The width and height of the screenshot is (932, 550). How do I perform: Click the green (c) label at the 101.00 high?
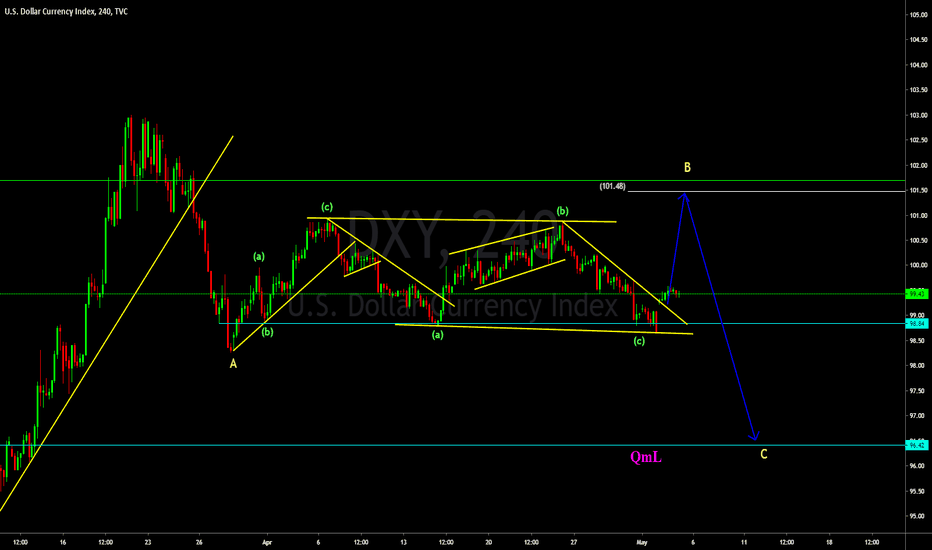pyautogui.click(x=327, y=207)
